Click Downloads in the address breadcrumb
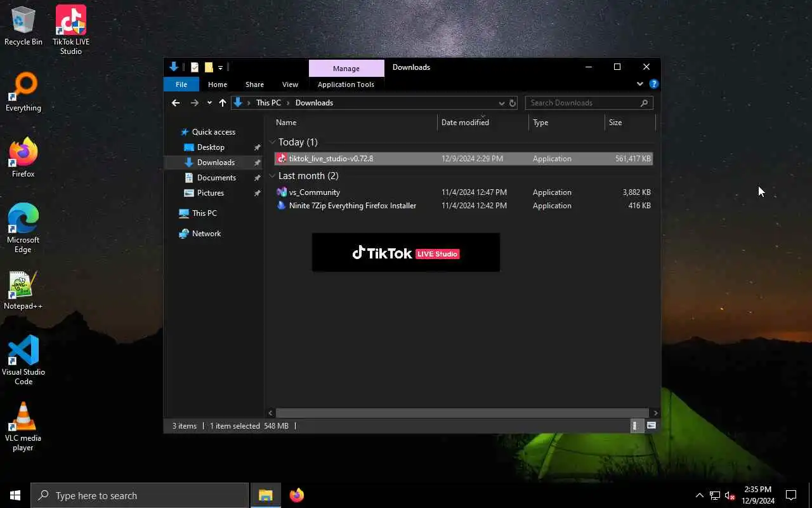Image resolution: width=812 pixels, height=508 pixels. [x=314, y=103]
